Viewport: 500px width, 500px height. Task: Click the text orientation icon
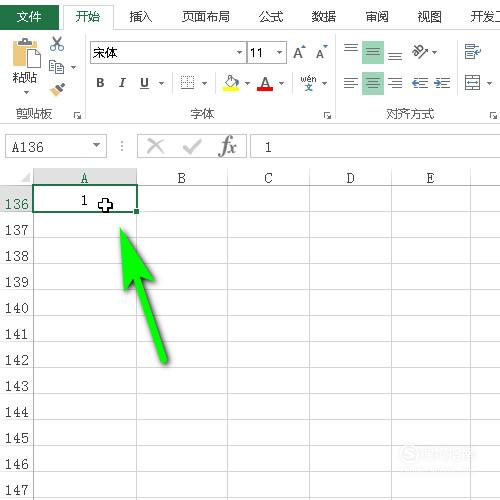click(x=420, y=52)
